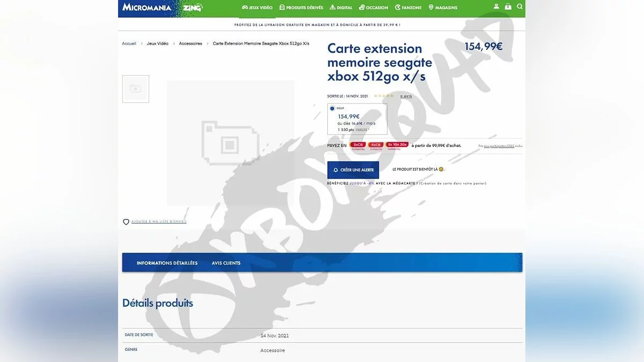Go to Jeux Vidéo breadcrumb
Viewport: 644px width, 362px height.
[158, 43]
